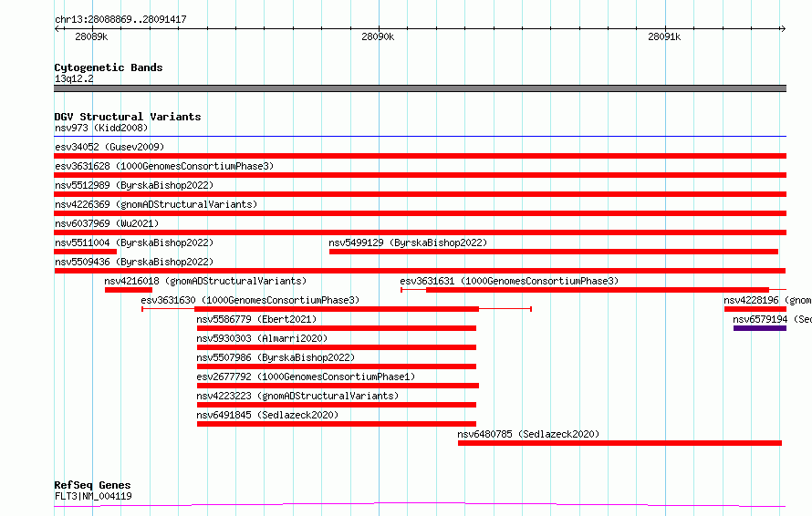Click the Cytogenetic Bands track title
812x516 pixels.
[109, 67]
